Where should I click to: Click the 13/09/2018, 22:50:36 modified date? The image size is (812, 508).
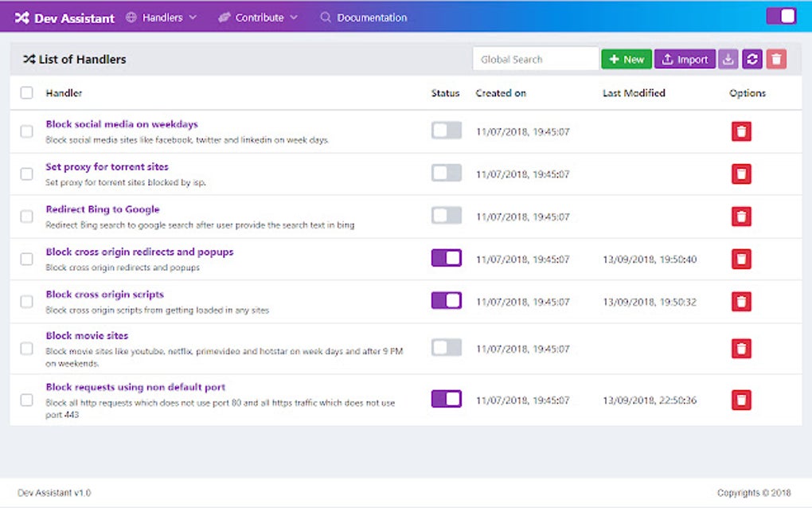650,400
